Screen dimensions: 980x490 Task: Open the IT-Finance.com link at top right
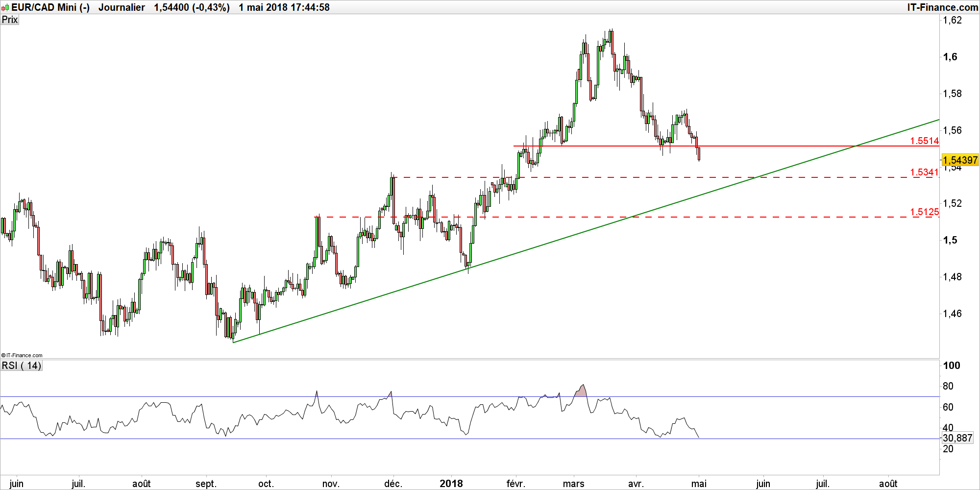pos(942,7)
